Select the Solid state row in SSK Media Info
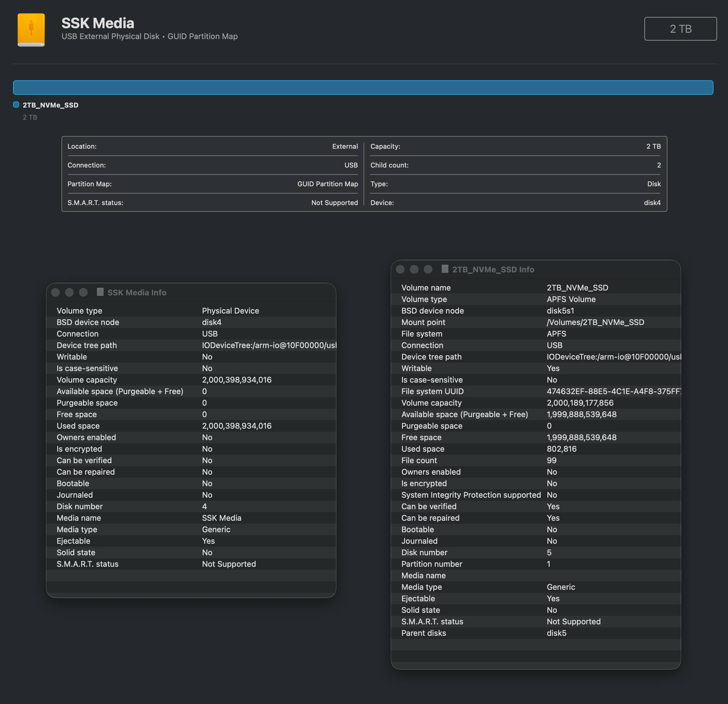This screenshot has height=704, width=728. 191,553
